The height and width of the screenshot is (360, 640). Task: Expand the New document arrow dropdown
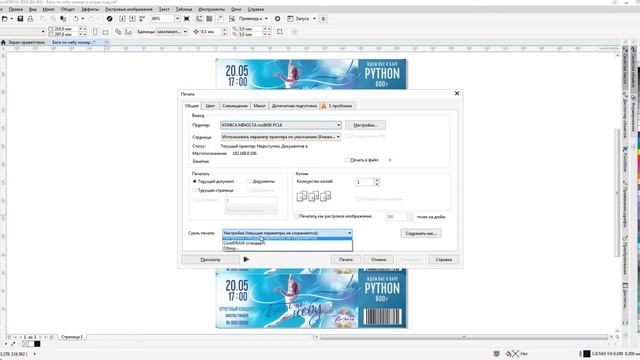tap(11, 19)
